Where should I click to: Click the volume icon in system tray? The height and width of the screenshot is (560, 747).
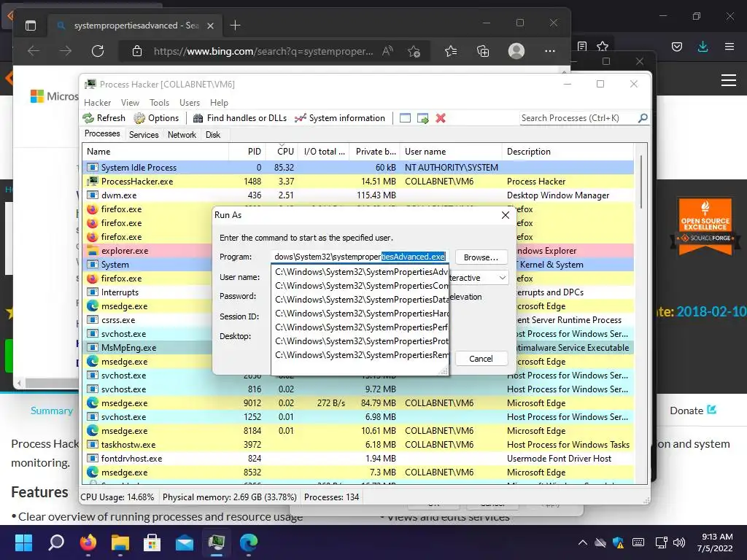pyautogui.click(x=679, y=542)
